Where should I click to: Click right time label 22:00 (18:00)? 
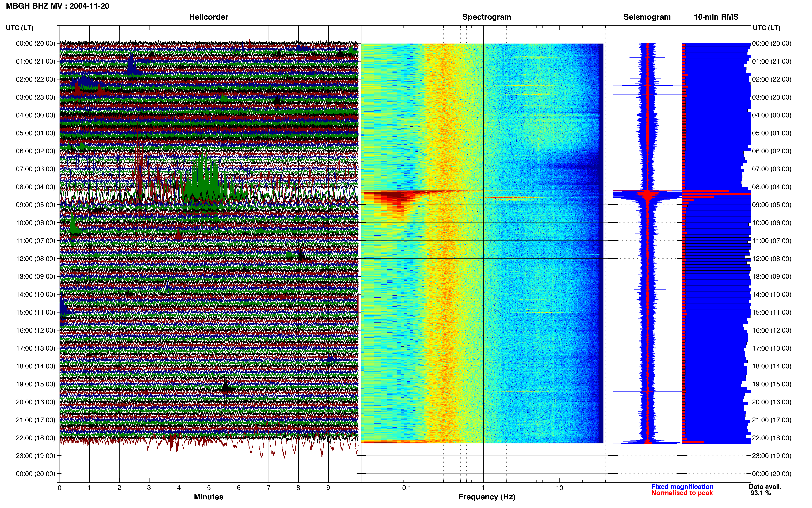[x=772, y=438]
